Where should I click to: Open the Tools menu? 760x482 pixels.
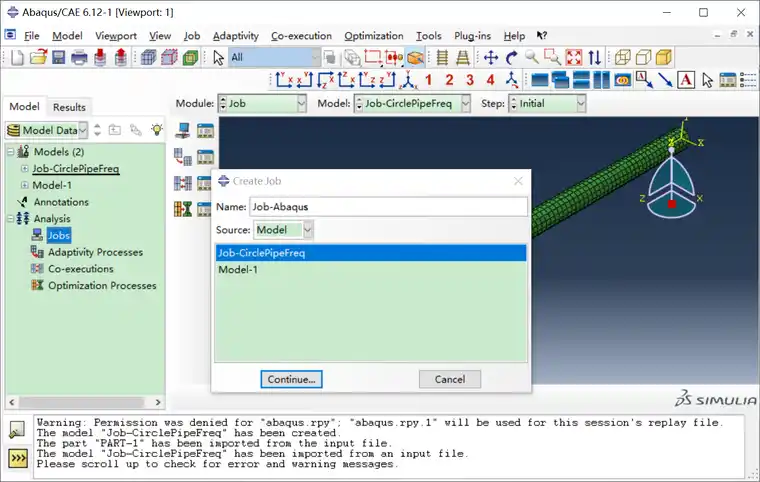coord(428,36)
